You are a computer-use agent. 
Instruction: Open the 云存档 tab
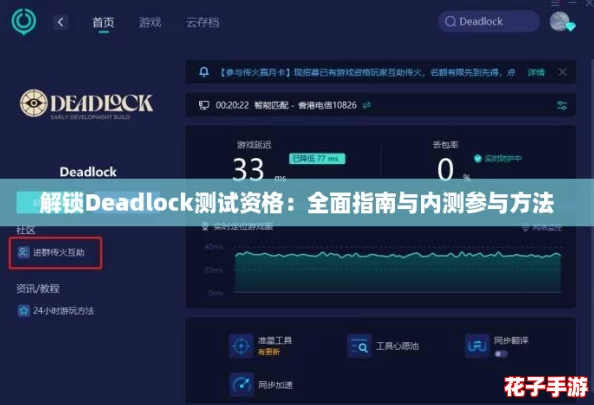pyautogui.click(x=202, y=22)
